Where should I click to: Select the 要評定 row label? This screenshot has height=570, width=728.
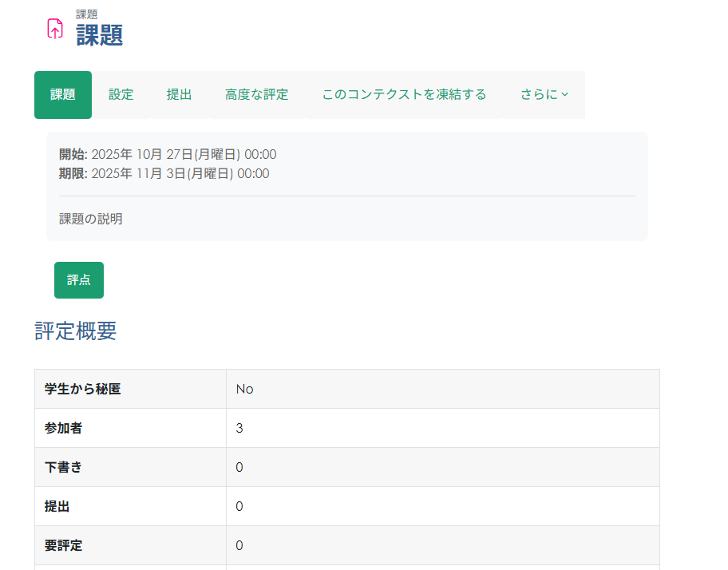pos(63,546)
